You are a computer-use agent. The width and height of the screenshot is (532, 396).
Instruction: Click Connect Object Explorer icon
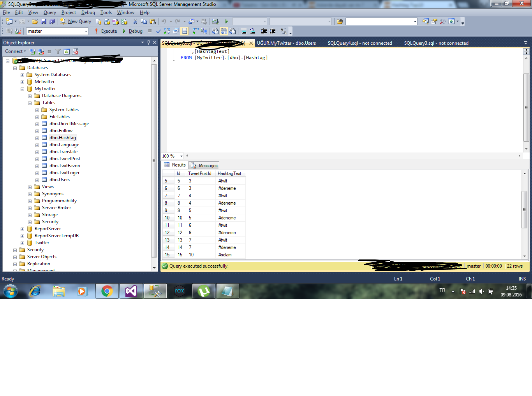pyautogui.click(x=32, y=51)
